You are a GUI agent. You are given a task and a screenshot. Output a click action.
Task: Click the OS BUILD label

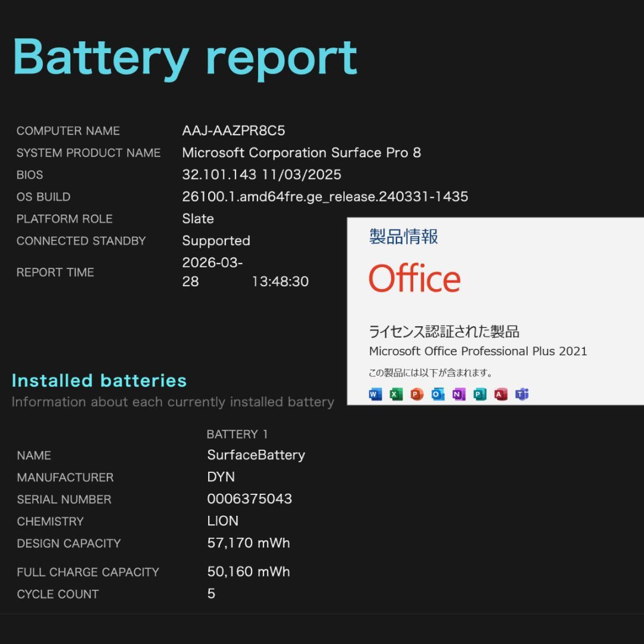[x=44, y=197]
